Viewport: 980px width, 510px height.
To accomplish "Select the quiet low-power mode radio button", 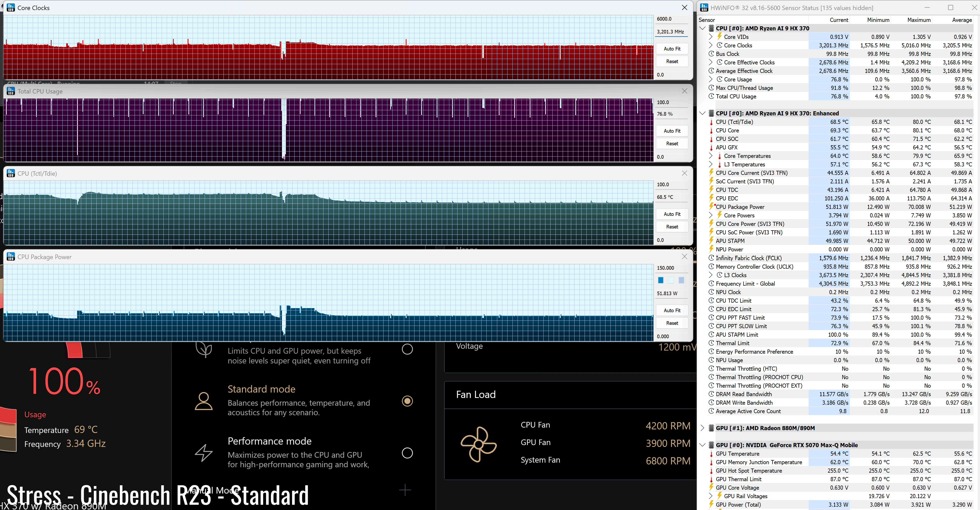I will coord(407,349).
